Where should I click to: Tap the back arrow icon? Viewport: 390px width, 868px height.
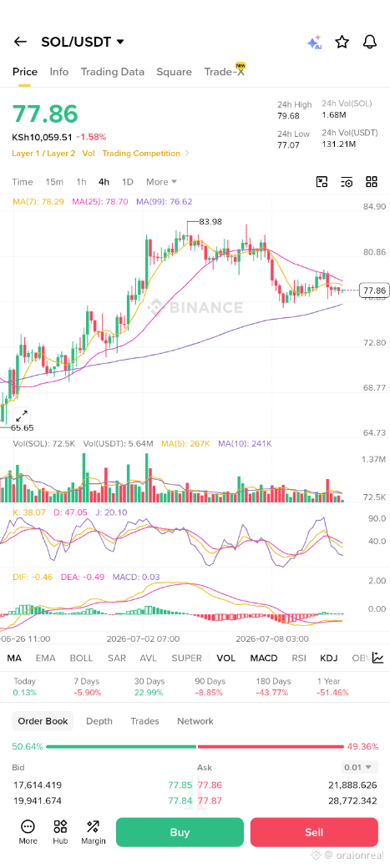point(21,42)
